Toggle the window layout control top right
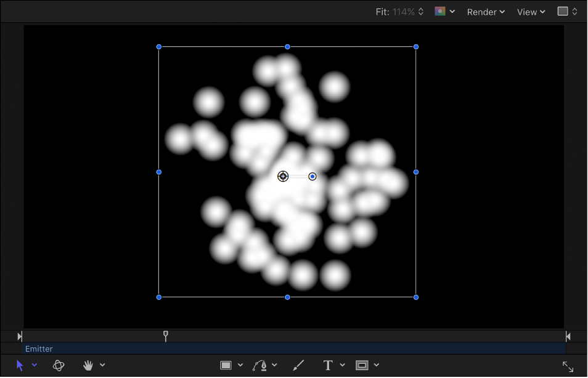This screenshot has width=588, height=378. point(564,12)
